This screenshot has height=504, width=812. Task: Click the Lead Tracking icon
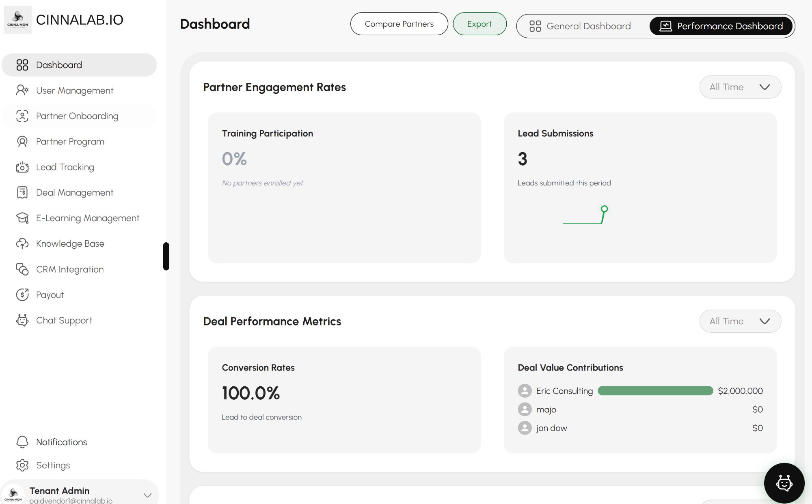coord(22,167)
